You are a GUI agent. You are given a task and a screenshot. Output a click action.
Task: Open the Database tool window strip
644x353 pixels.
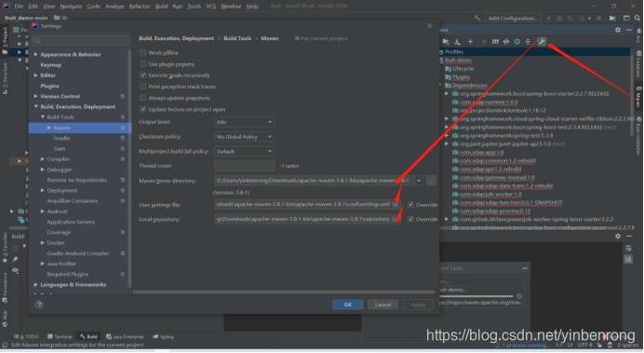click(638, 64)
